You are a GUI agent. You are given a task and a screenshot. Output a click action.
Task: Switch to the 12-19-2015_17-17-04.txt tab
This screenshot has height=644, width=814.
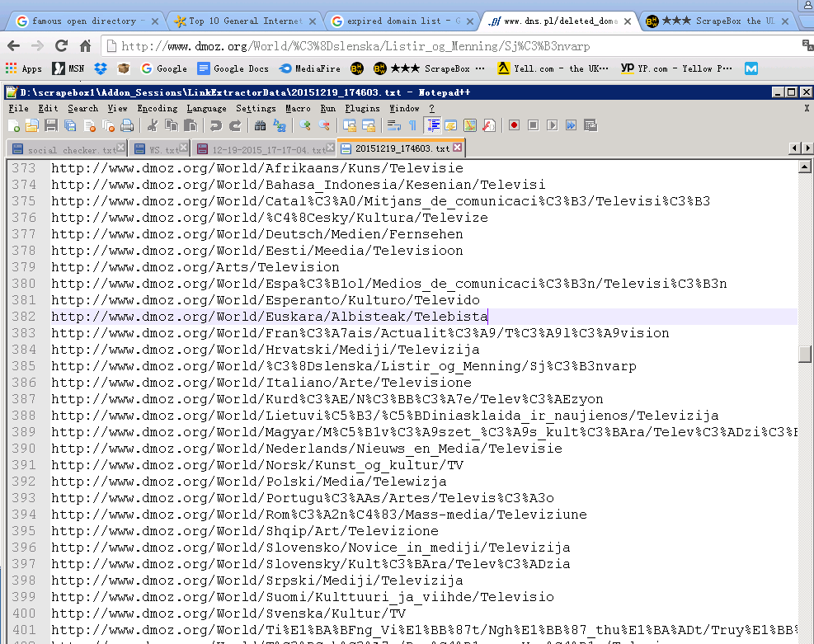[x=264, y=149]
